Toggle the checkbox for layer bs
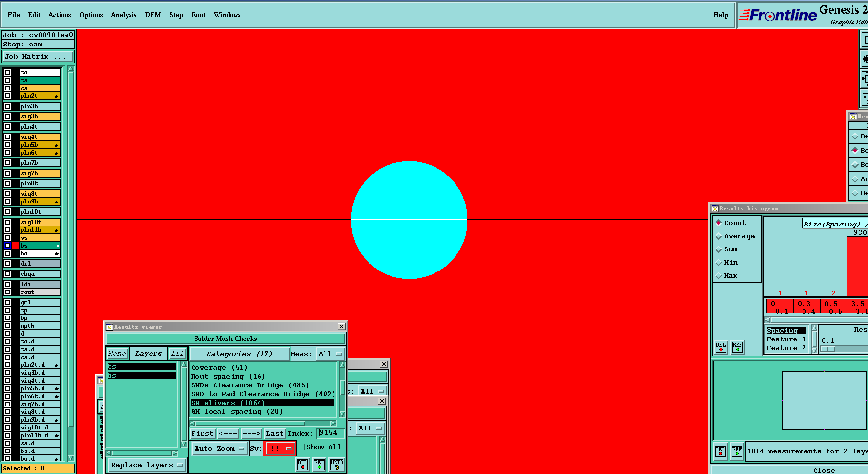 click(x=8, y=246)
